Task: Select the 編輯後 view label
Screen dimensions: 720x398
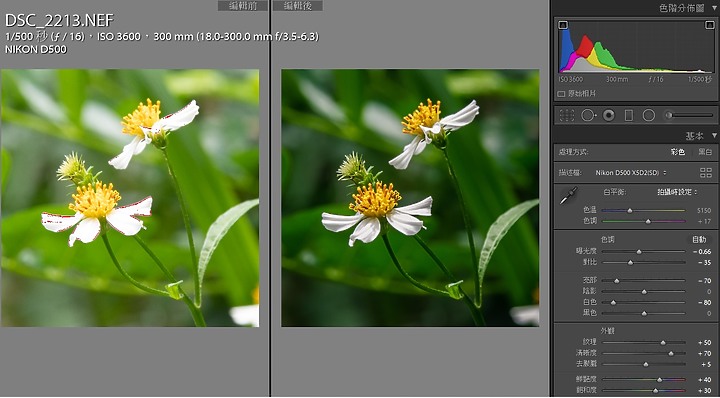Action: point(298,6)
